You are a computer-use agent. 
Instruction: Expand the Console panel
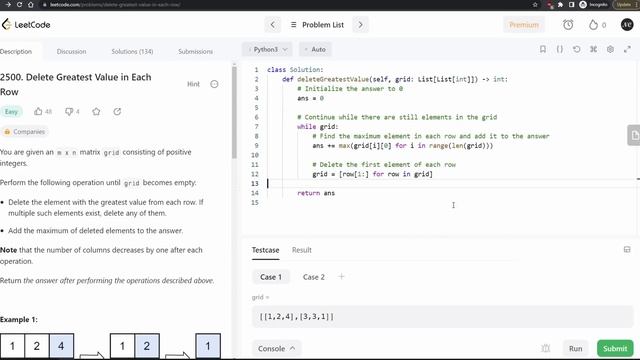click(x=276, y=349)
